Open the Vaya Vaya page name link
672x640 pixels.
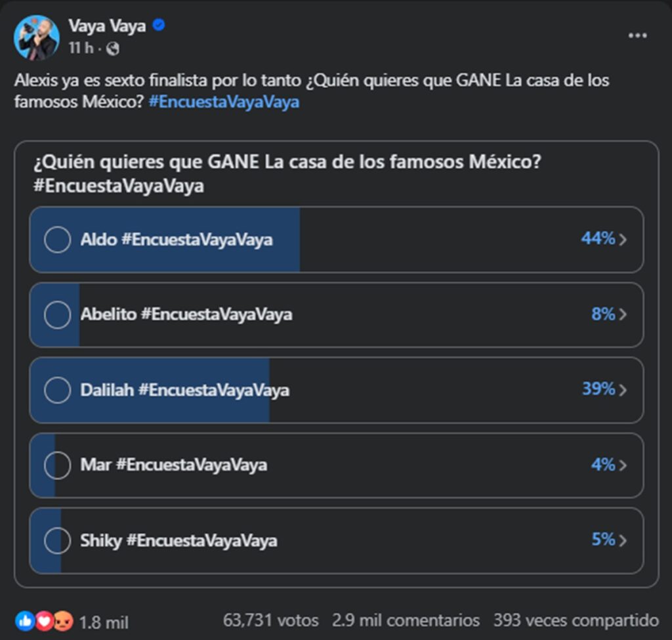(107, 26)
